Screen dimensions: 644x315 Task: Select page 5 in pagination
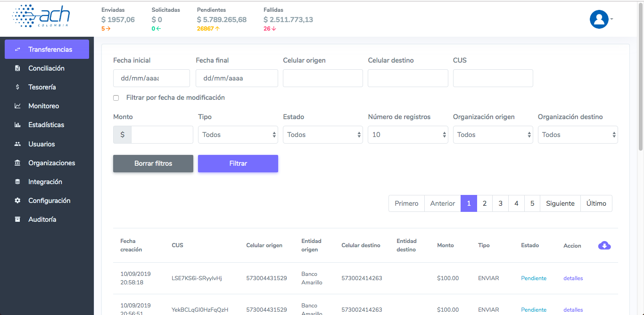pyautogui.click(x=532, y=203)
